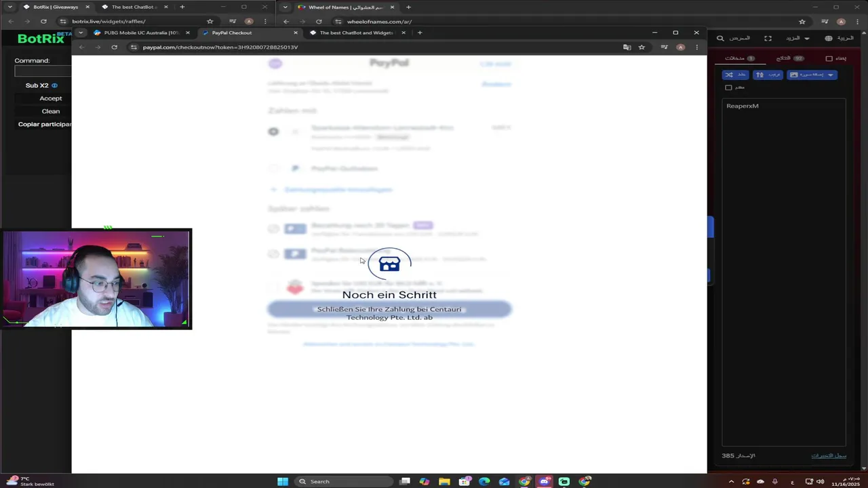Open site info icon beside paypal.com URL
The image size is (868, 488).
click(x=134, y=47)
